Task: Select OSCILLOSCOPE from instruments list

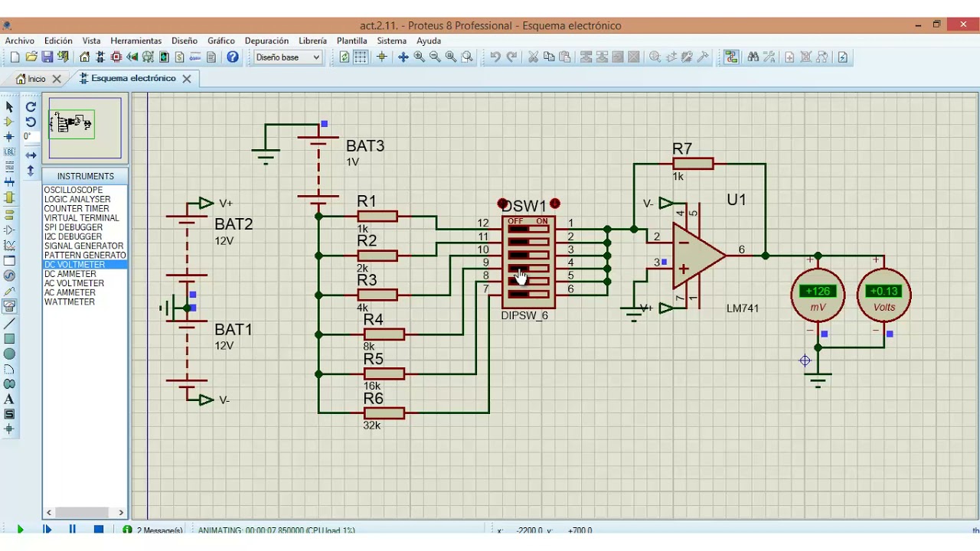Action: click(x=73, y=190)
